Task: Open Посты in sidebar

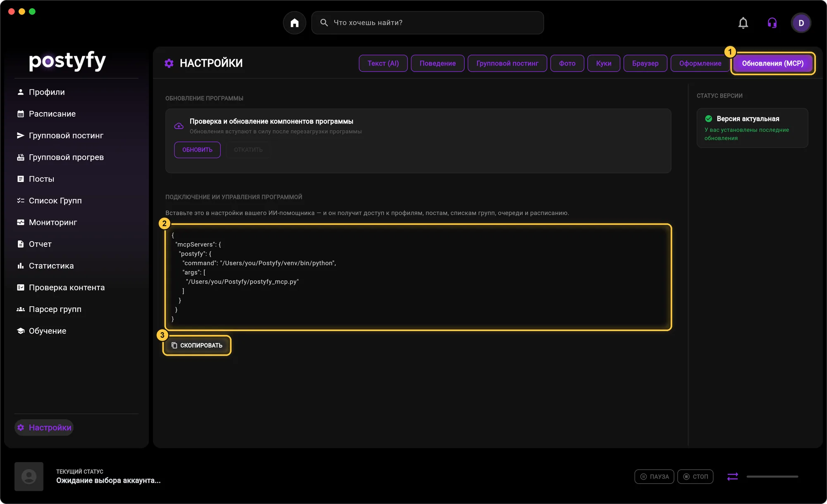Action: [35, 179]
